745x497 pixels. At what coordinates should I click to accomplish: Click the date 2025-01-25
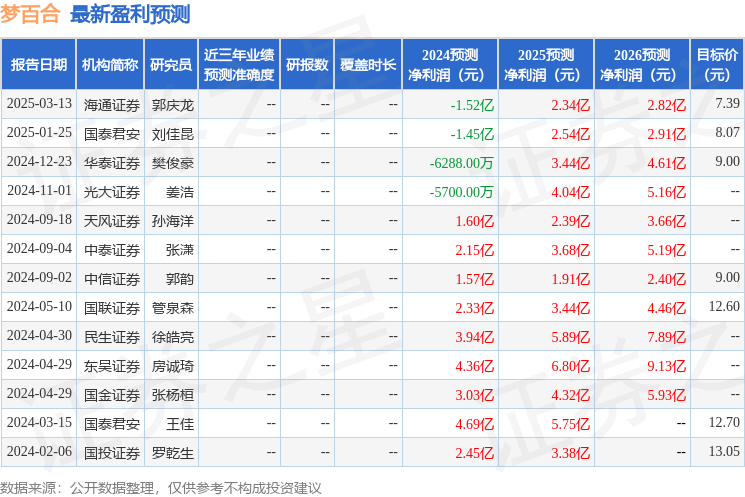[x=39, y=133]
